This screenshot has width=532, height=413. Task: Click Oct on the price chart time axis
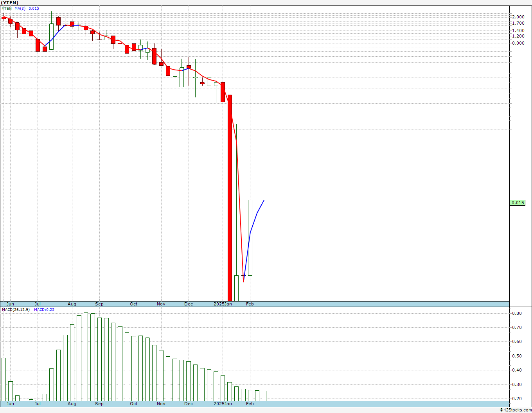134,304
